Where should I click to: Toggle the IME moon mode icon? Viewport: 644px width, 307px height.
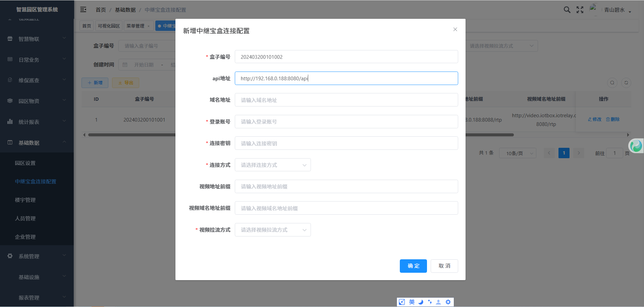(421, 302)
